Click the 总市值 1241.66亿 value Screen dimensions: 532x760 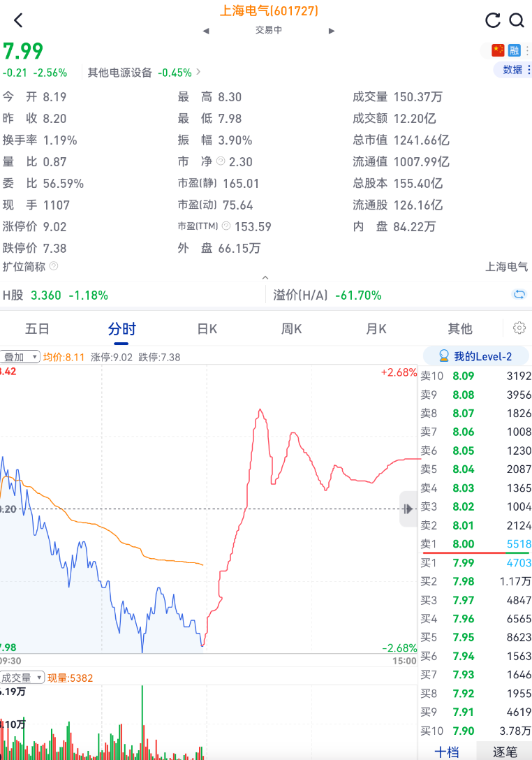(401, 140)
